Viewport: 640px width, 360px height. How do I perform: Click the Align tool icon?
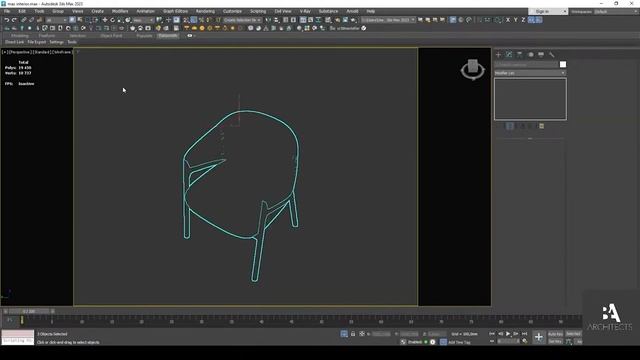pos(276,20)
